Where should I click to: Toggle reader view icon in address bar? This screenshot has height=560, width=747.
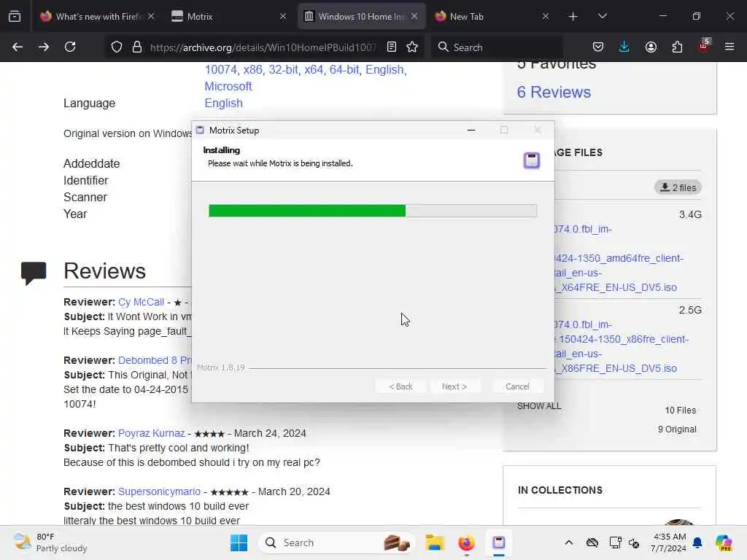point(392,47)
